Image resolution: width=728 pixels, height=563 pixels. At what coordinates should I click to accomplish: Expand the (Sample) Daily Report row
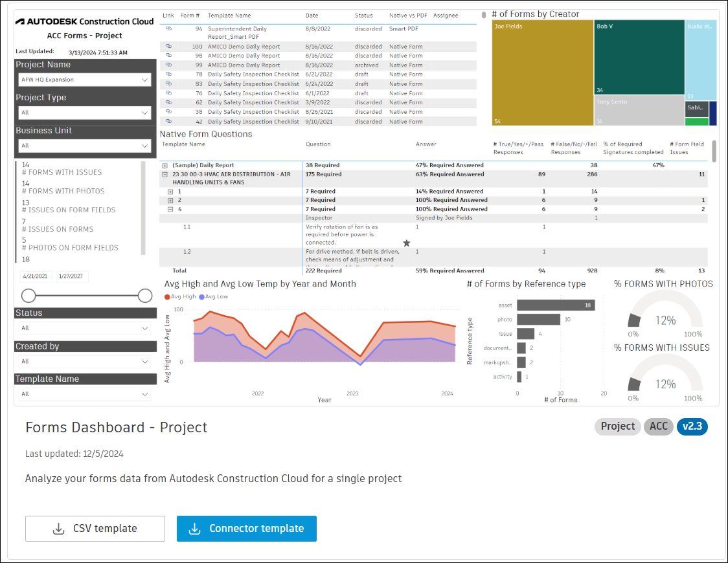click(165, 166)
